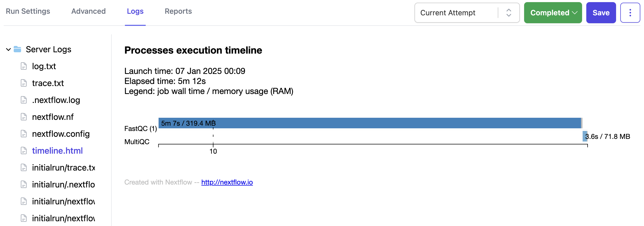This screenshot has height=226, width=644.
Task: Open the three-dot overflow menu
Action: pos(630,12)
